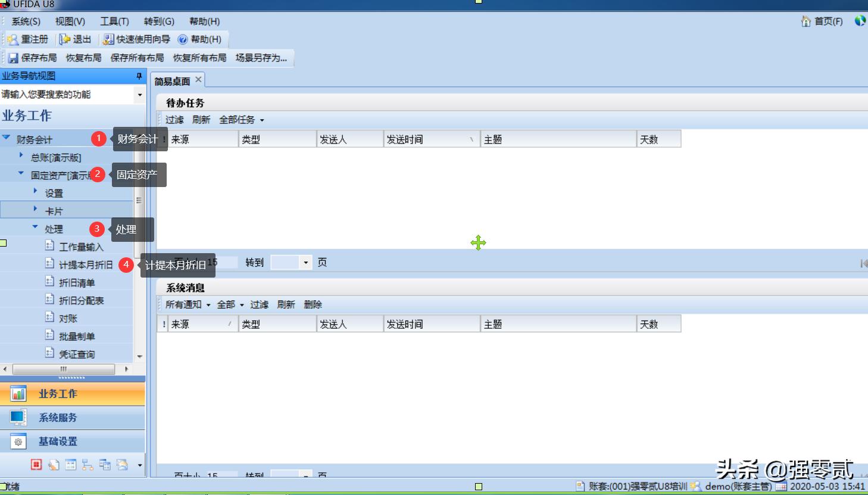Expand the 卡片 tree node
868x495 pixels.
click(54, 210)
